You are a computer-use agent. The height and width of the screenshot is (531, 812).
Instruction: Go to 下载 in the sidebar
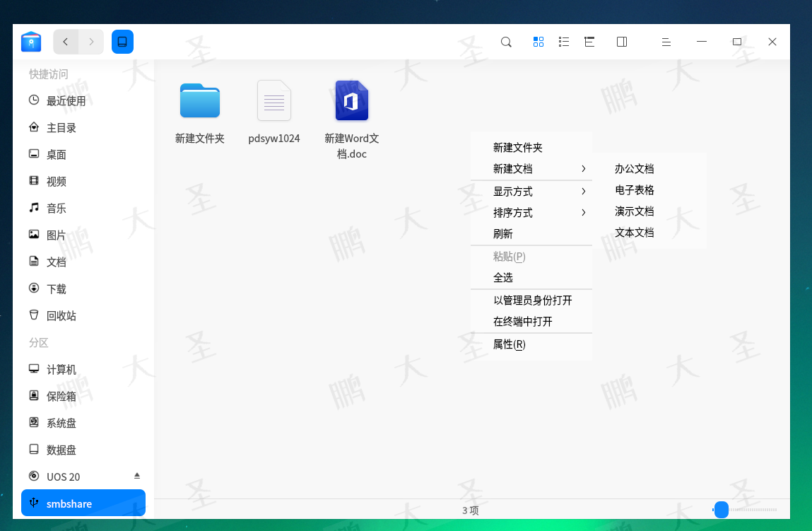pos(56,289)
